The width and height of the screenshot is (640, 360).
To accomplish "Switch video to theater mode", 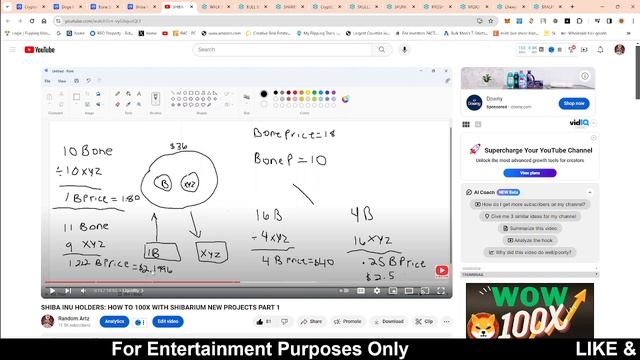I will 409,291.
